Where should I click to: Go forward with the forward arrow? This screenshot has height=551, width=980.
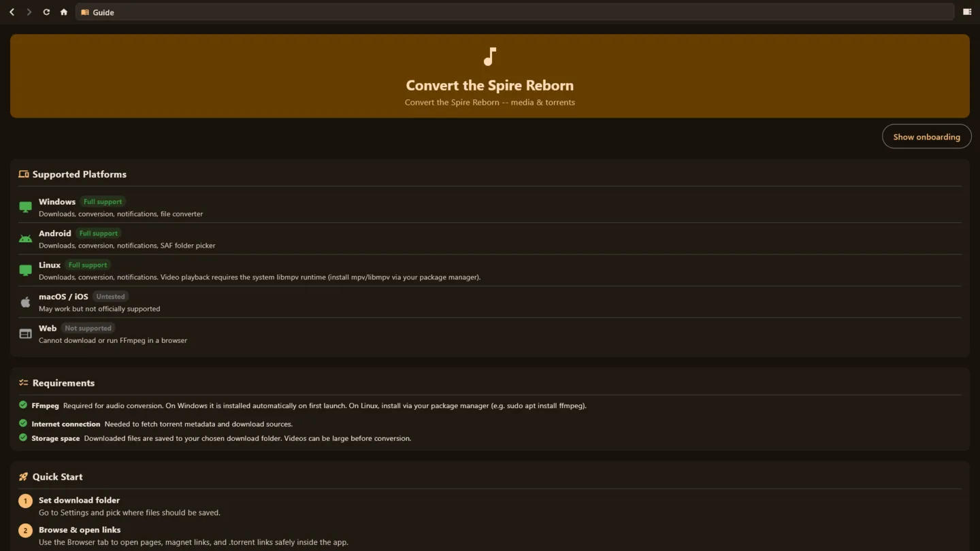tap(29, 12)
